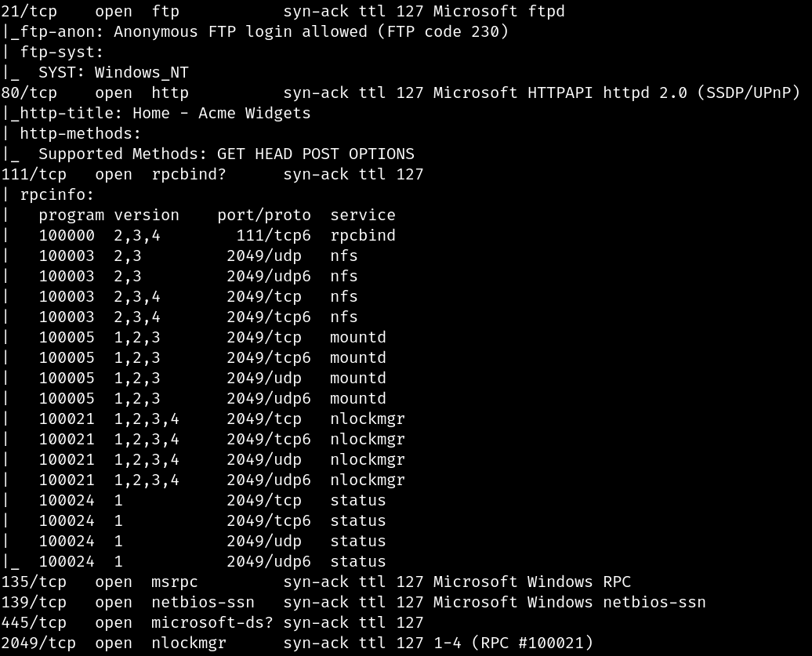Click the '80/tcp' port entry
Image resolution: width=812 pixels, height=656 pixels.
[x=29, y=92]
